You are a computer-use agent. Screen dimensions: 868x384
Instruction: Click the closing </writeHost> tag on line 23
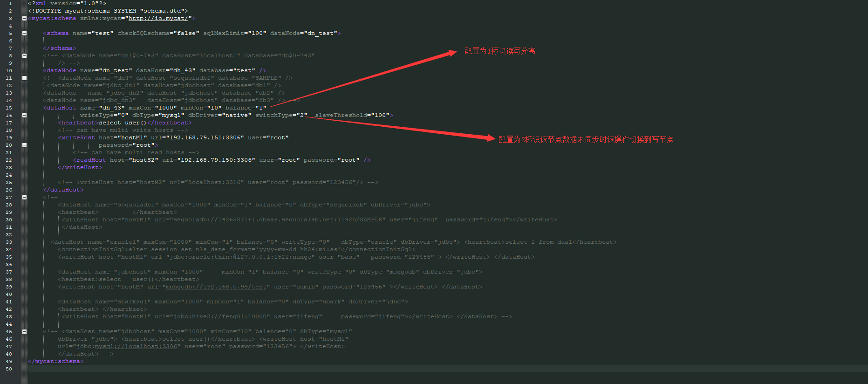coord(80,168)
